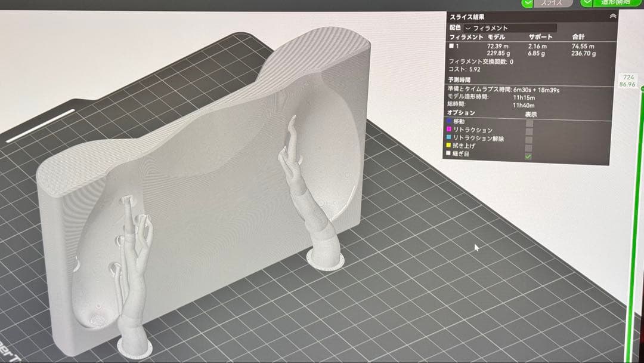644x363 pixels.
Task: Click the スライス (Slice) button
Action: coord(552,3)
